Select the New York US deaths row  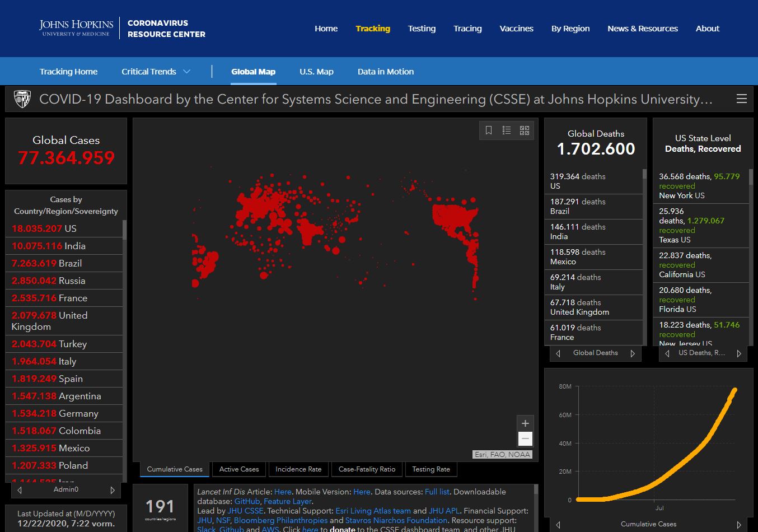point(701,186)
